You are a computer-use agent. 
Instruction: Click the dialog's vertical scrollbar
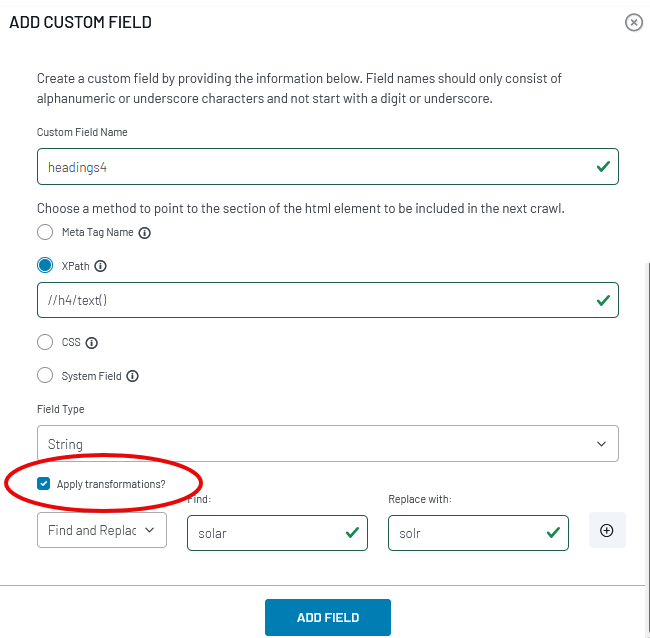pyautogui.click(x=648, y=423)
